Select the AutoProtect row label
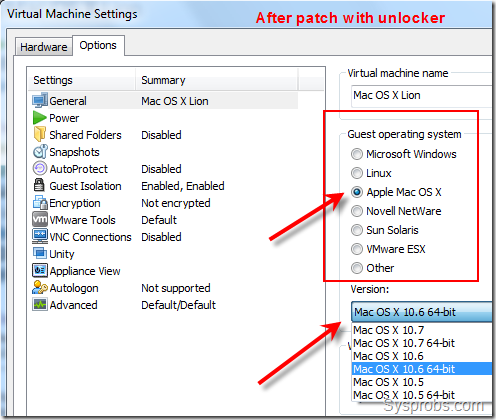Screen dimensions: 496x420 click(79, 169)
